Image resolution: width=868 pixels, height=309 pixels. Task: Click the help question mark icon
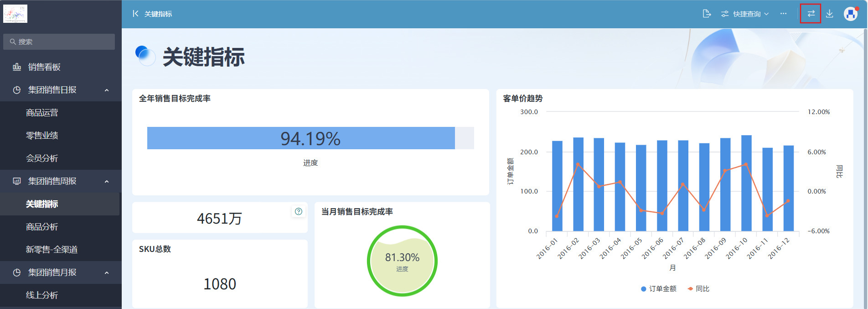pos(299,211)
